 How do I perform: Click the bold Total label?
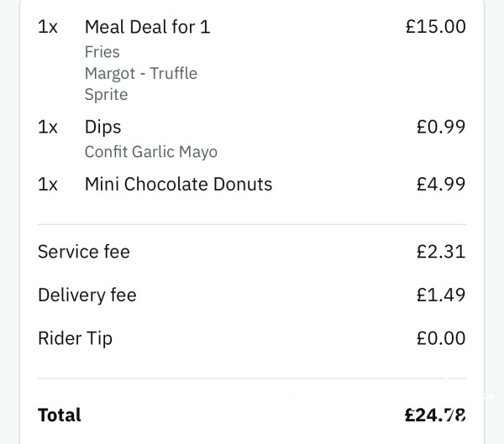click(60, 415)
